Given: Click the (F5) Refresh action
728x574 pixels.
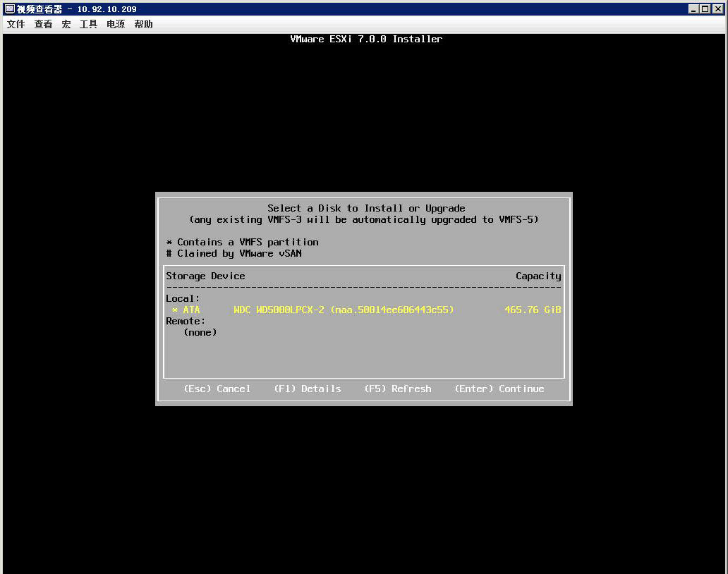Looking at the screenshot, I should pos(397,389).
